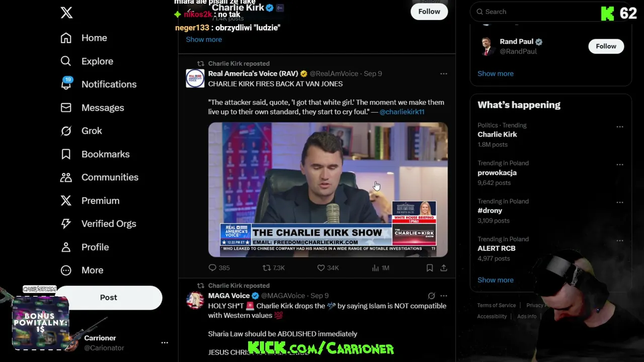
Task: Repost the tweet showing 7.3K reposts
Action: click(x=274, y=268)
